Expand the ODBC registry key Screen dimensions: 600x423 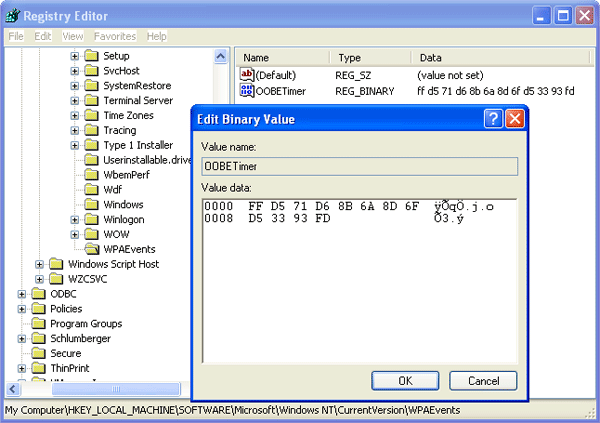[x=23, y=294]
